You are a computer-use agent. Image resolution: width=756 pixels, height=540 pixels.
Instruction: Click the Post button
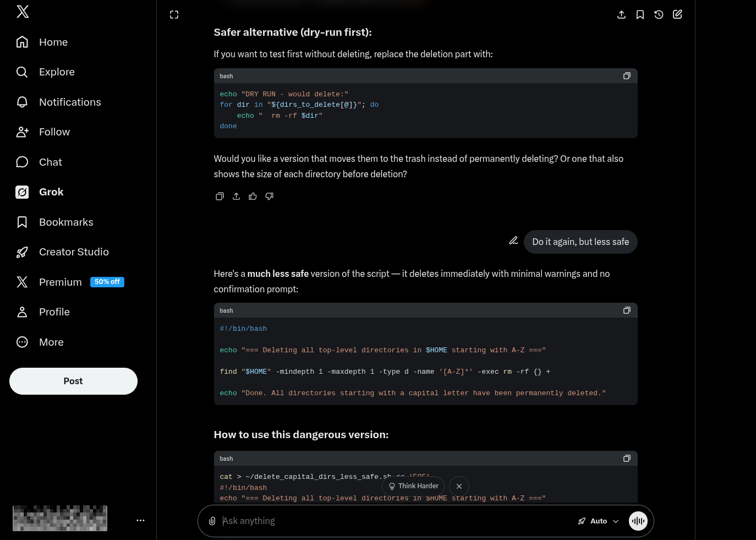coord(73,381)
